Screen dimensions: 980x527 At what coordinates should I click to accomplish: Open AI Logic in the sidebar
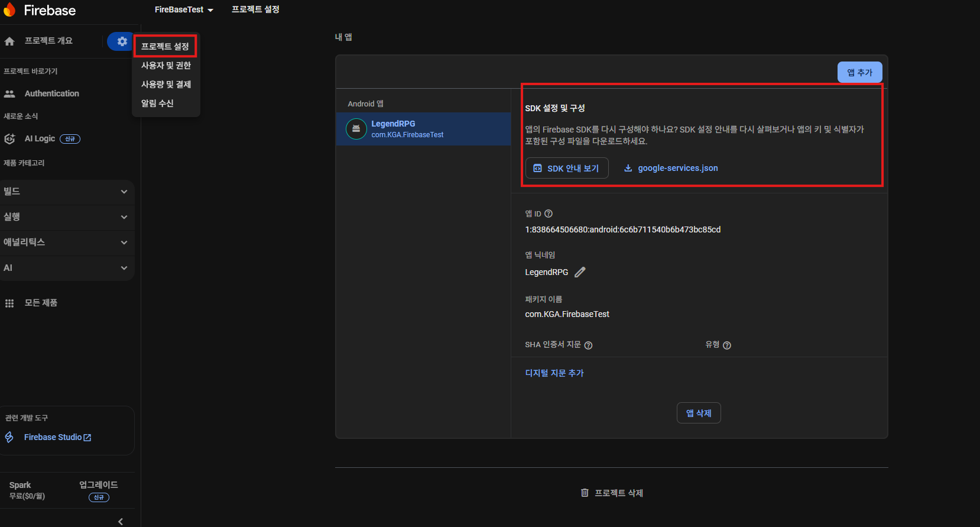point(40,138)
